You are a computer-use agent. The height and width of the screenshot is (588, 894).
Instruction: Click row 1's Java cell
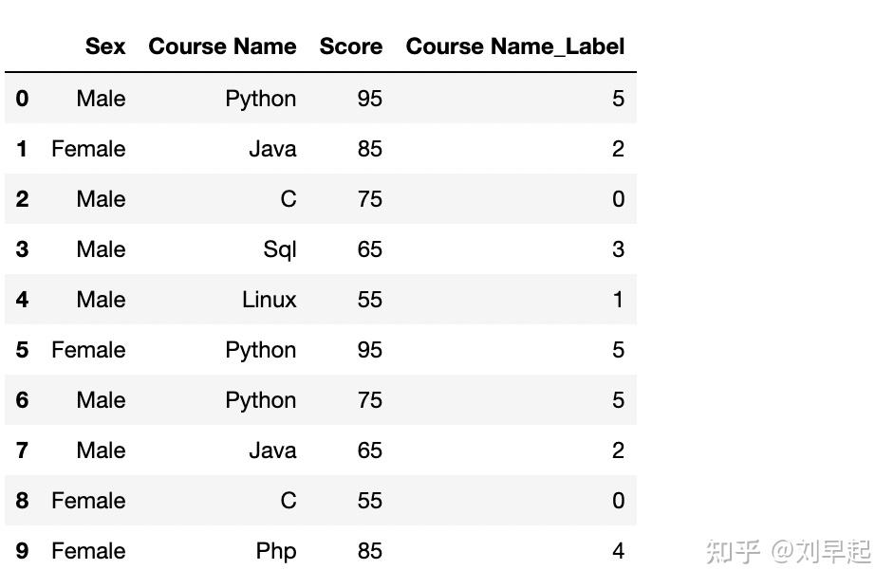272,149
